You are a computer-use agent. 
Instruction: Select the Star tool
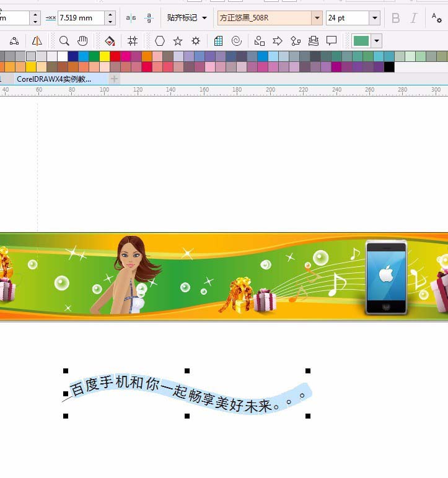click(x=178, y=41)
